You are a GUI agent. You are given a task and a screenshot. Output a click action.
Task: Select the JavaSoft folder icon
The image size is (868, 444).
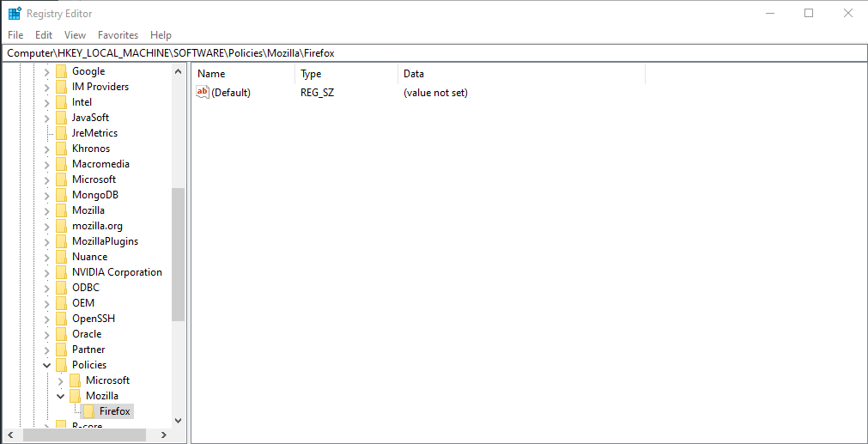point(61,118)
